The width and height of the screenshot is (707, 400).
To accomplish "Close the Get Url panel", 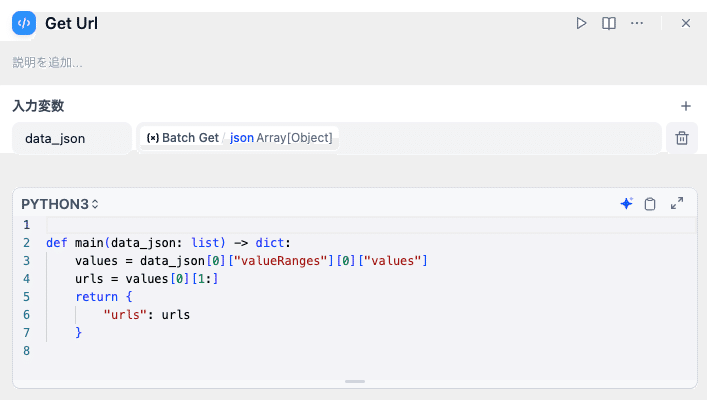I will tap(686, 23).
